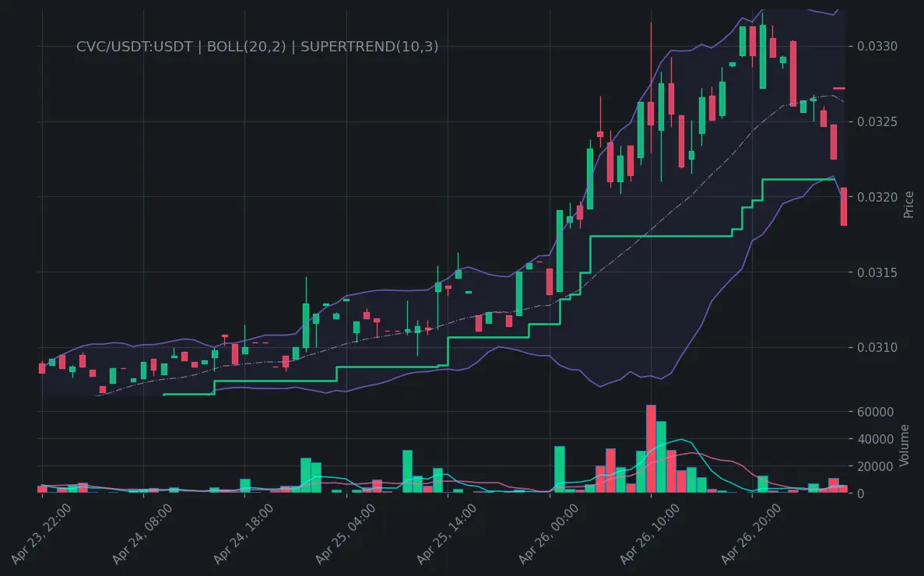The width and height of the screenshot is (924, 576).
Task: Click the Apr 24, 08:00 time label
Action: (x=142, y=534)
